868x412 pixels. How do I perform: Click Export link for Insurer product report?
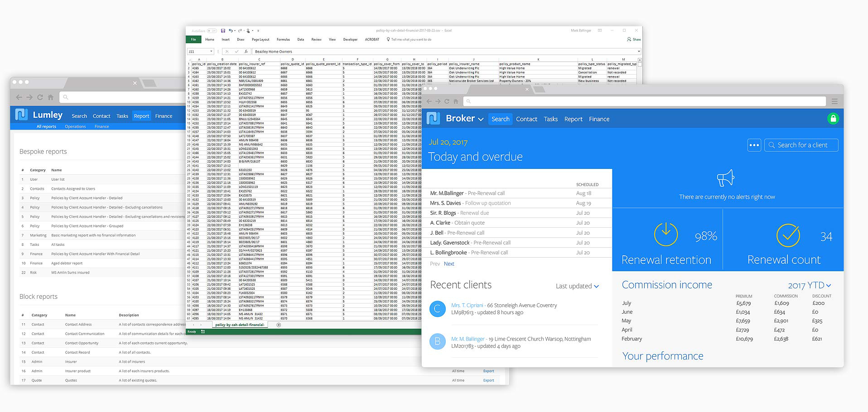coord(488,371)
